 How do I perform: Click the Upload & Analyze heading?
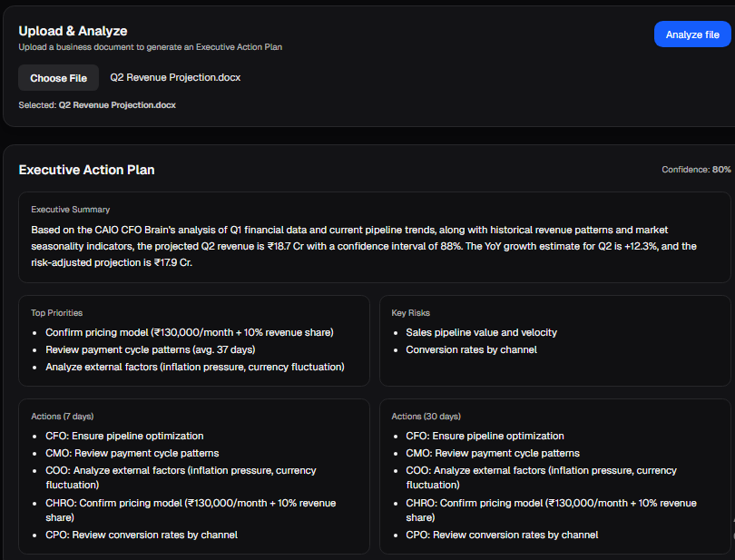[x=73, y=30]
